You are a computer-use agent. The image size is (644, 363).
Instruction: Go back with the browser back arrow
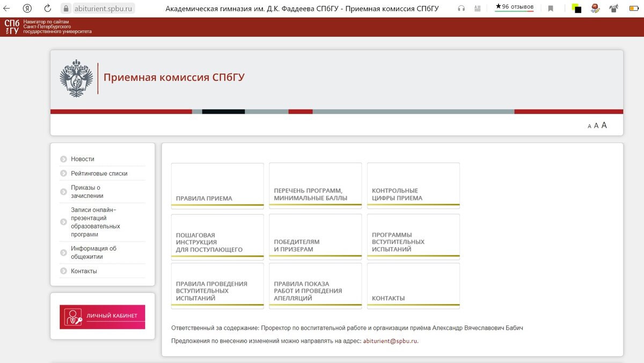pos(6,8)
